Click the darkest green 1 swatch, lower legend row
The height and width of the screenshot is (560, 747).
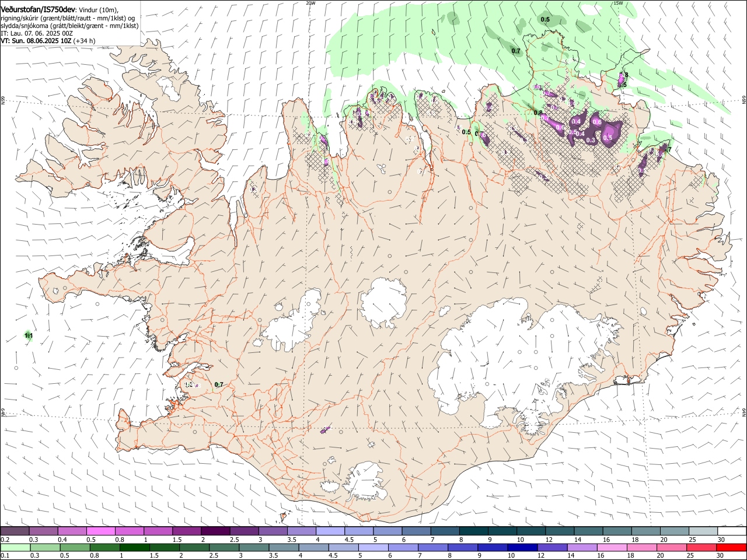click(x=134, y=547)
